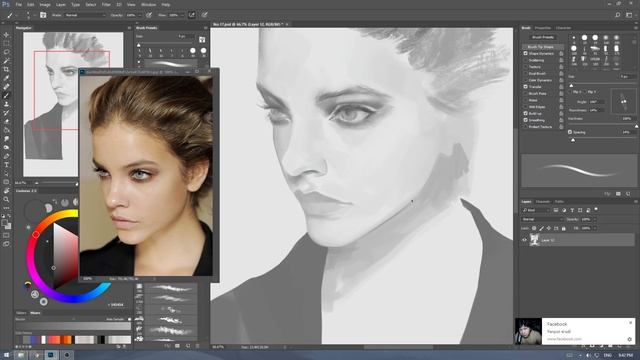The width and height of the screenshot is (640, 360).
Task: Enable Dual Brush checkbox
Action: coord(526,73)
